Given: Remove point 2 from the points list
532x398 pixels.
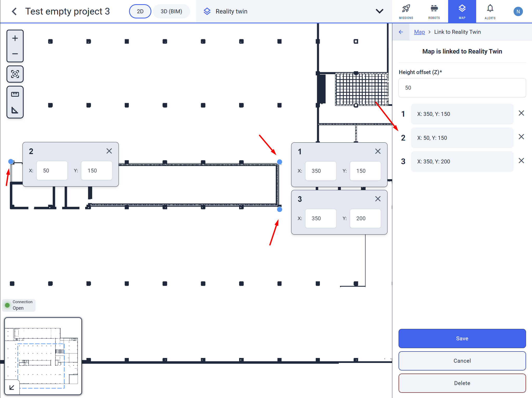Looking at the screenshot, I should point(521,137).
